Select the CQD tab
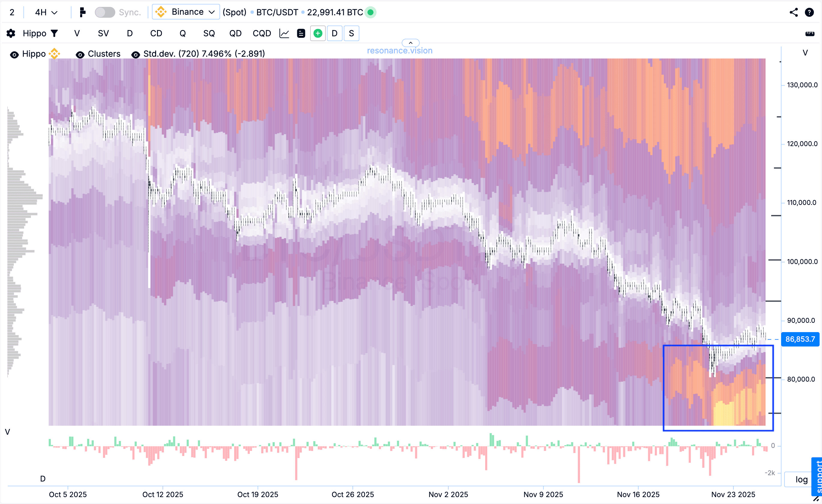 click(261, 33)
